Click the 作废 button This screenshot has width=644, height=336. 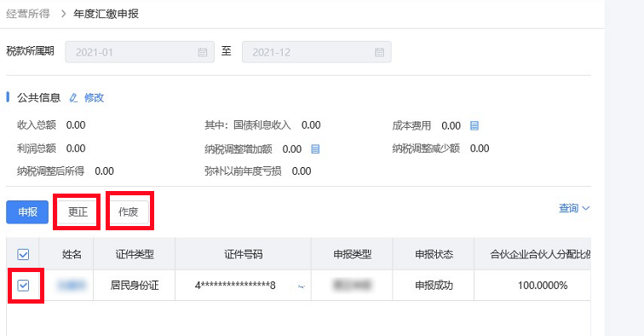coord(128,212)
